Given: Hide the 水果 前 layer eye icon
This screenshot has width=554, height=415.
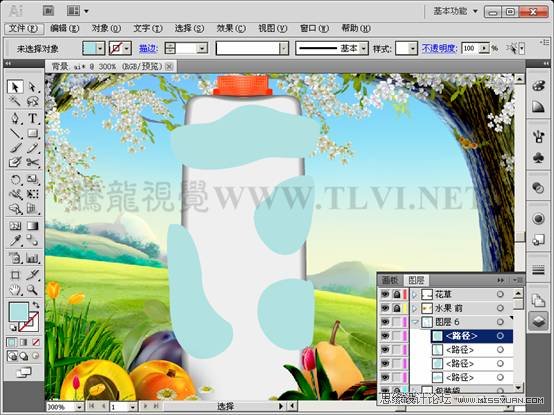Looking at the screenshot, I should click(385, 308).
